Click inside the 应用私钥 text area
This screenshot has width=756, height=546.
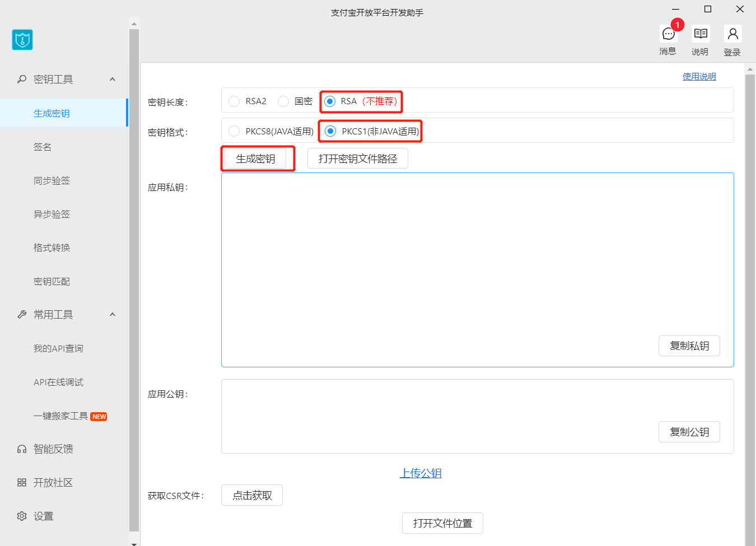click(478, 270)
